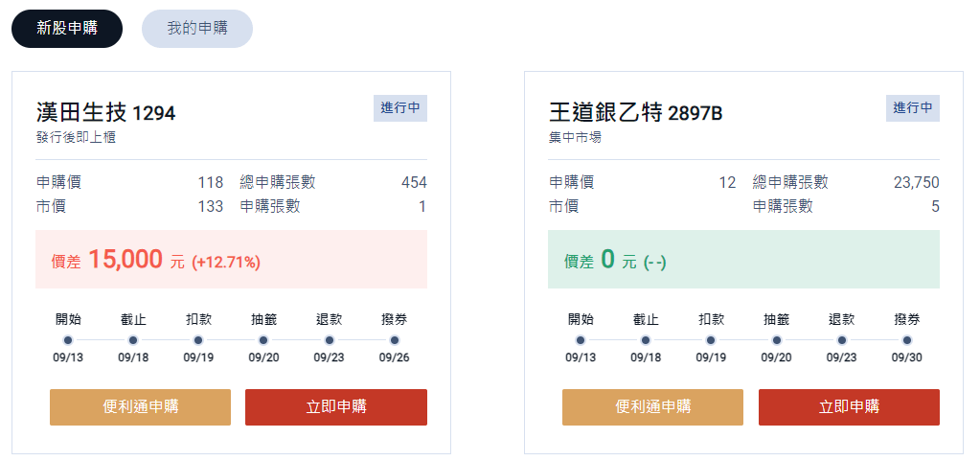Click the 抽籤 09/20 marker on 漢田生技 timeline
This screenshot has width=980, height=461.
click(263, 340)
